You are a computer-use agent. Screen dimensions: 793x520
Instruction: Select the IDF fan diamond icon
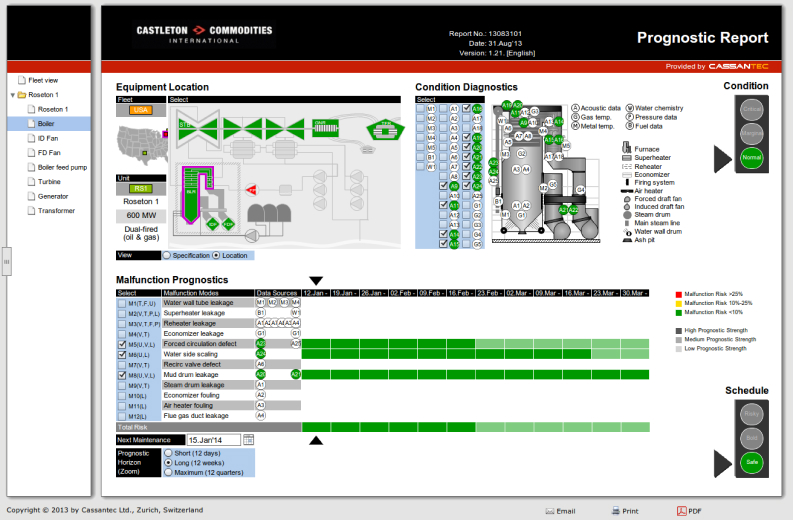(x=213, y=224)
